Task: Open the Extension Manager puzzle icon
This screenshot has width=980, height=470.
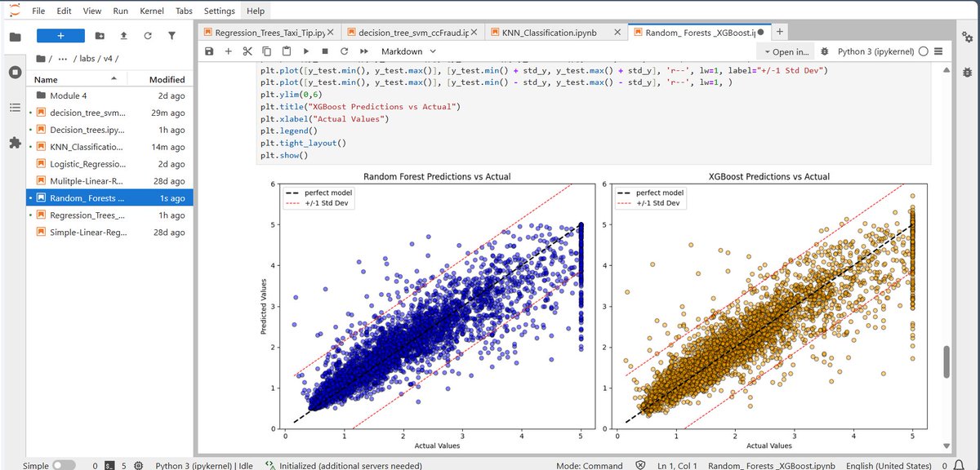Action: pyautogui.click(x=15, y=143)
